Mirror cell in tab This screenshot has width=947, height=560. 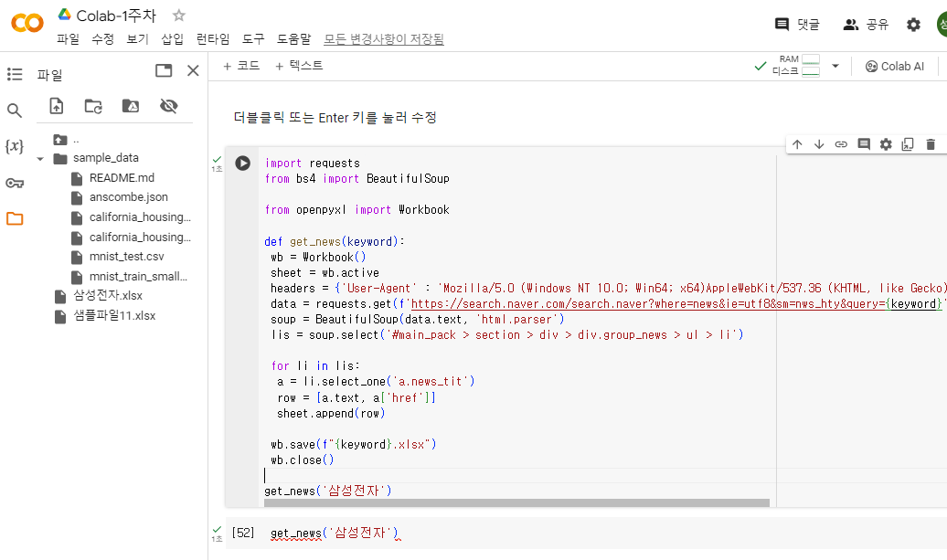[908, 144]
